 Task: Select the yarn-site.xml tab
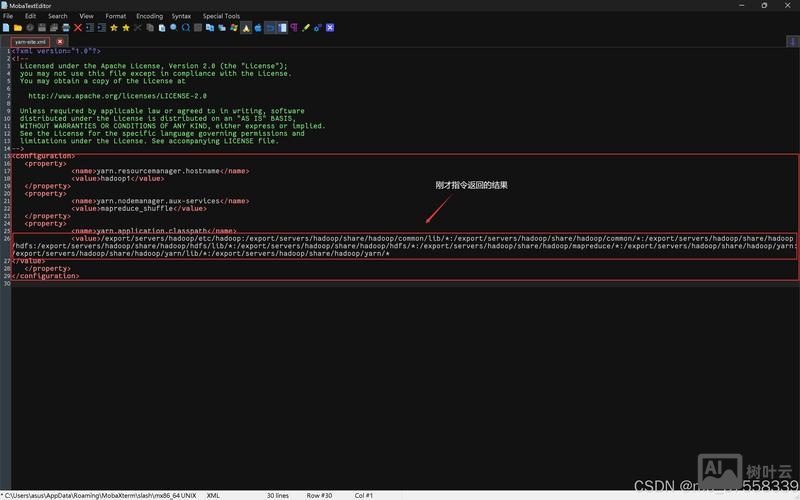pos(30,42)
